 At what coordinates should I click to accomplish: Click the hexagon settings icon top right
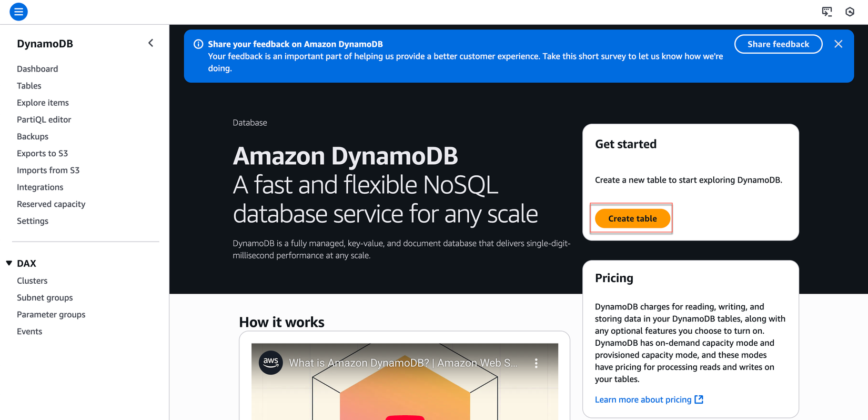[x=850, y=12]
